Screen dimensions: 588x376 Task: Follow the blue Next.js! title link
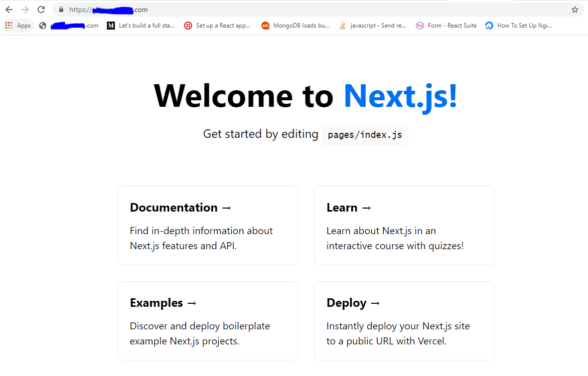pos(400,97)
